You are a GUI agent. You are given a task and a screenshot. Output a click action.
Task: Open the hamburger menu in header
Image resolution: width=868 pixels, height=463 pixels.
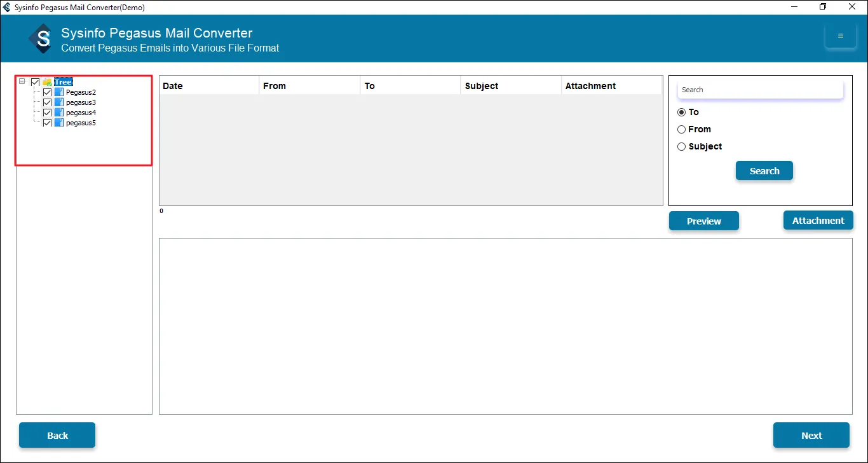(x=840, y=36)
